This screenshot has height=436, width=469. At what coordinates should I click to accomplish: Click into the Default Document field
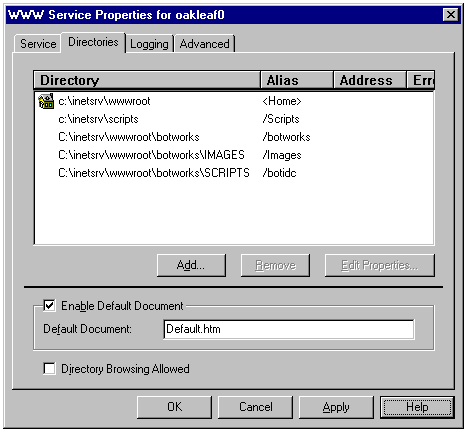[x=289, y=329]
